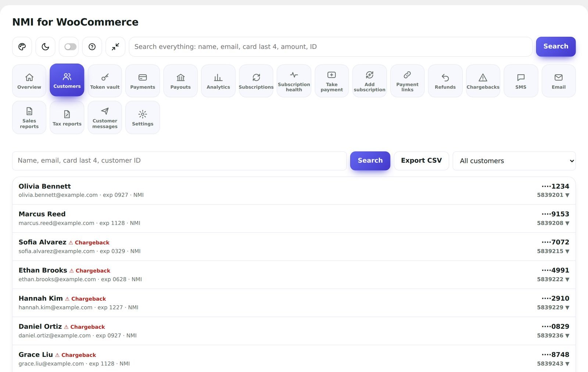Open Payment links section
Viewport: 588px width, 372px height.
(408, 81)
